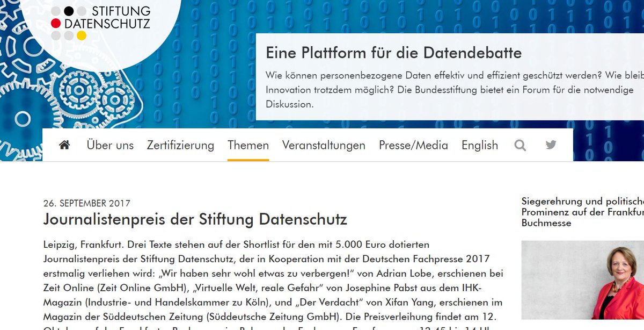This screenshot has height=330, width=644.
Task: Open the search magnifier icon
Action: point(520,145)
